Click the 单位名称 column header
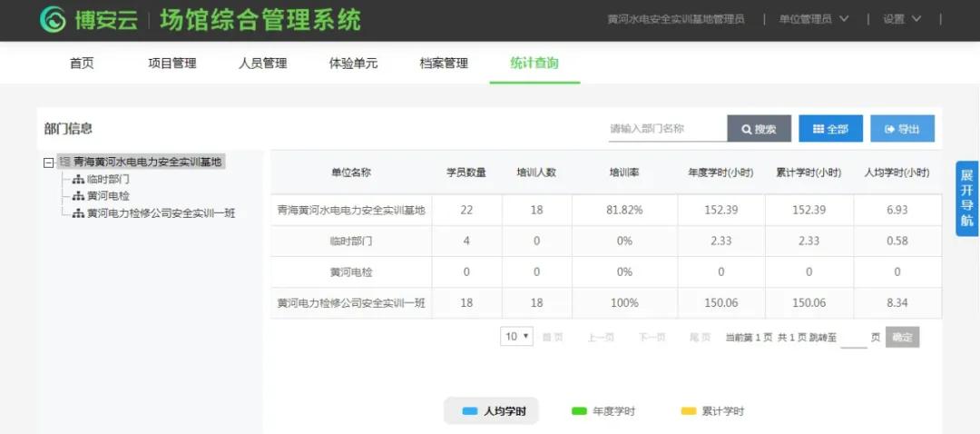This screenshot has width=980, height=434. 351,173
